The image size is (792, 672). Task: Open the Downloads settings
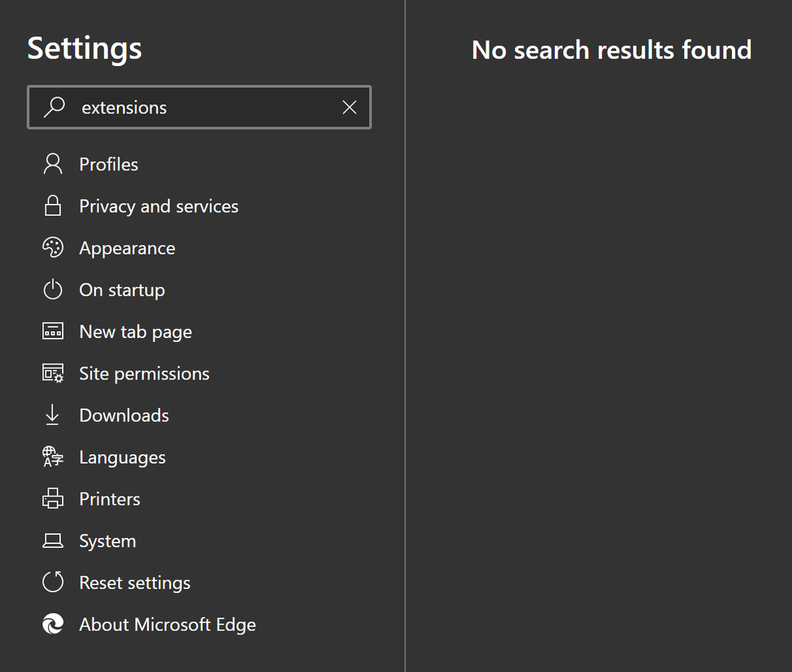[x=124, y=415]
